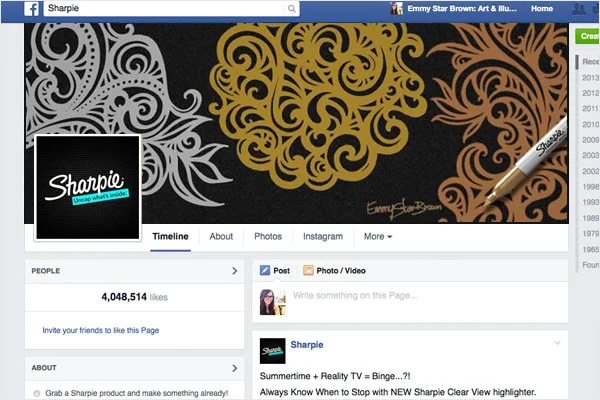Click the search magnifier icon
The image size is (600, 400).
[292, 8]
